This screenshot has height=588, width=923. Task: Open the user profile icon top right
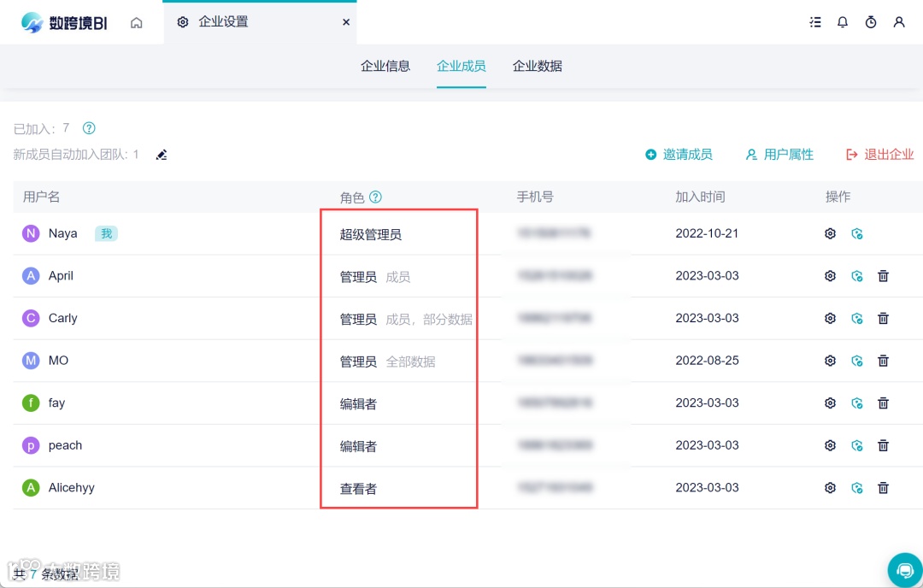(x=899, y=22)
